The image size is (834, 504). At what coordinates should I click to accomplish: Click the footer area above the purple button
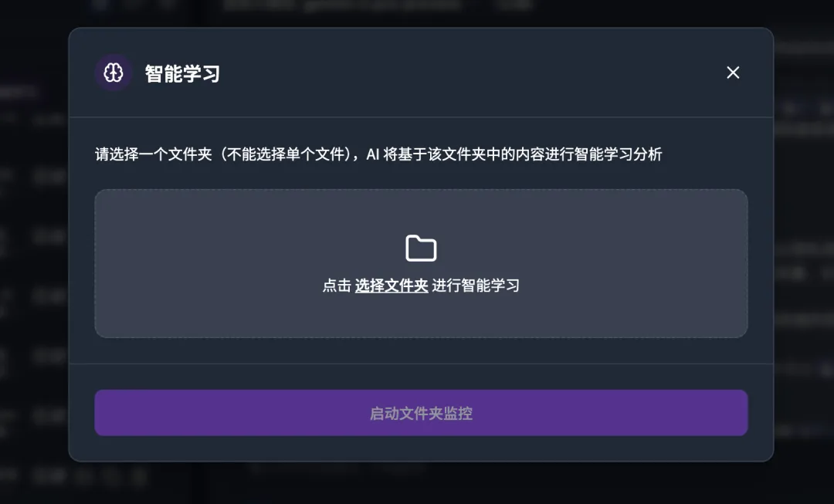[x=422, y=377]
